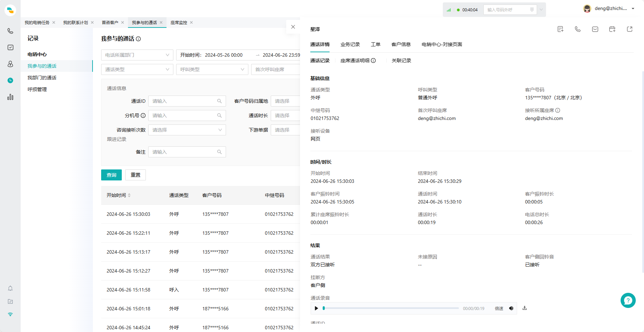Show info tooltip for 座席通话明细
This screenshot has height=332, width=644.
[373, 60]
